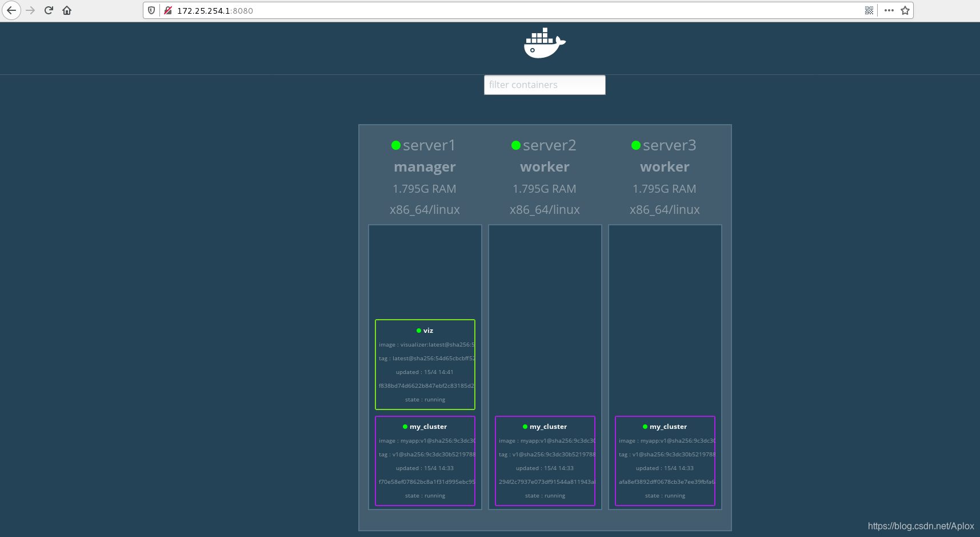Open QR code icon in address bar
Viewport: 980px width, 537px height.
click(869, 10)
